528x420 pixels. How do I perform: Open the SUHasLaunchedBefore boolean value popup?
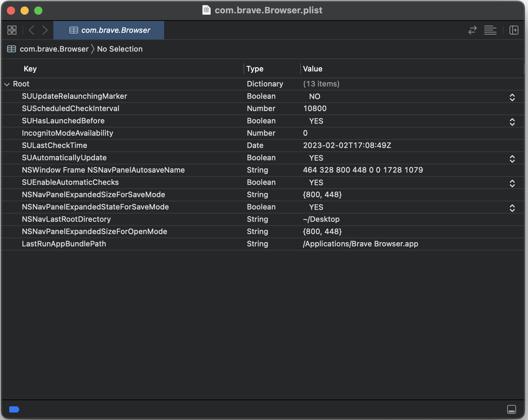(512, 122)
